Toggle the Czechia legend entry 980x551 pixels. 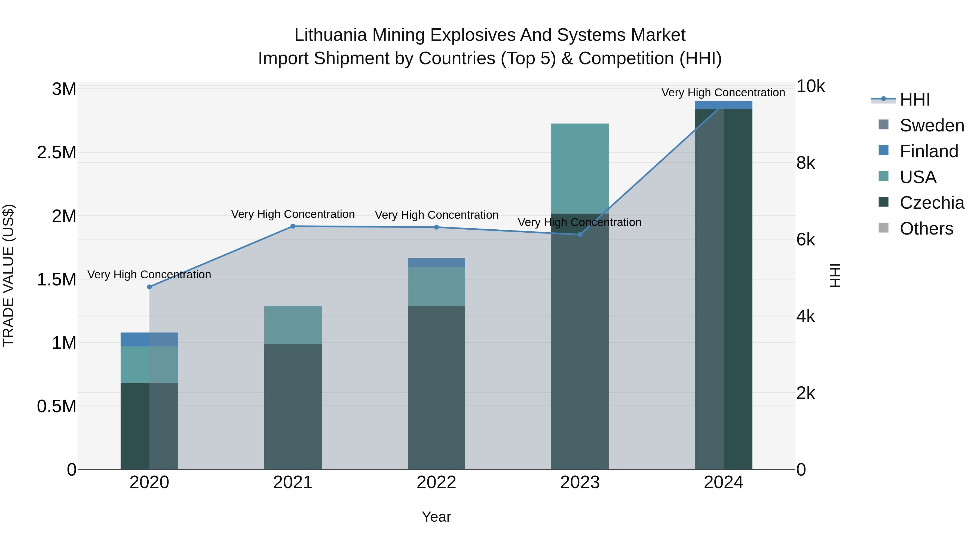921,202
